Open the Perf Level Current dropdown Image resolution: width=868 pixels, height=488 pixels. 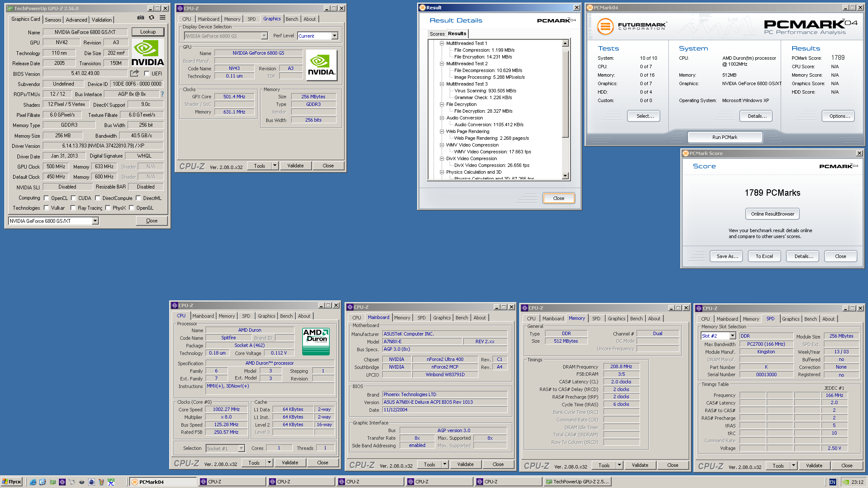point(334,36)
